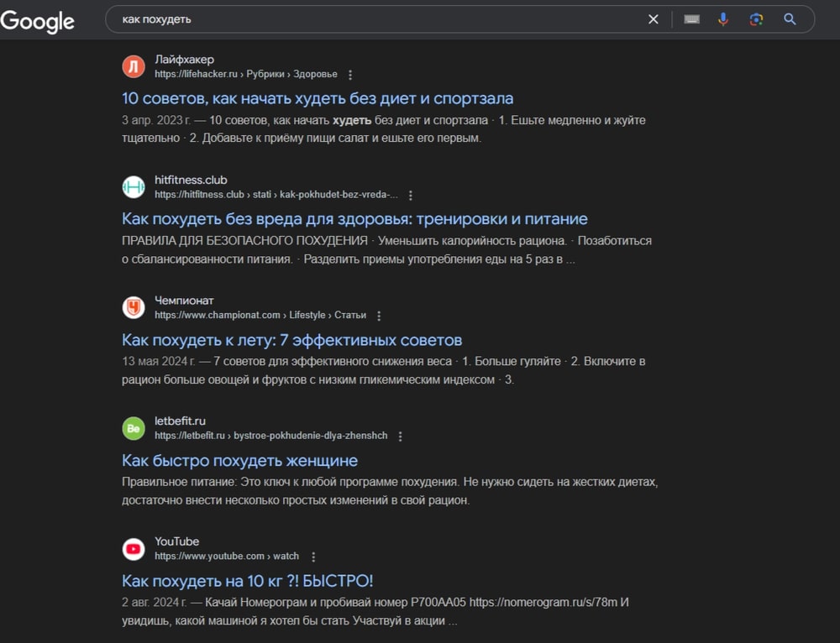Open 'Как похудеть к лету' link
840x643 pixels.
coord(291,340)
